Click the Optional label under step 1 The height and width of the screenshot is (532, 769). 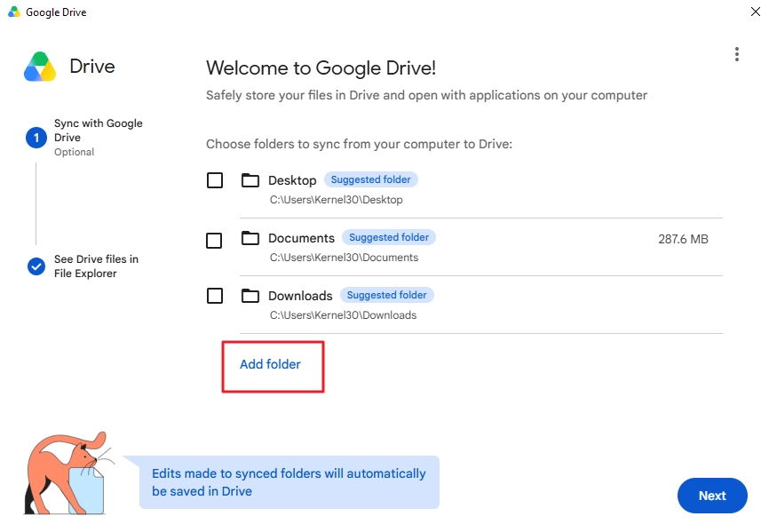74,152
